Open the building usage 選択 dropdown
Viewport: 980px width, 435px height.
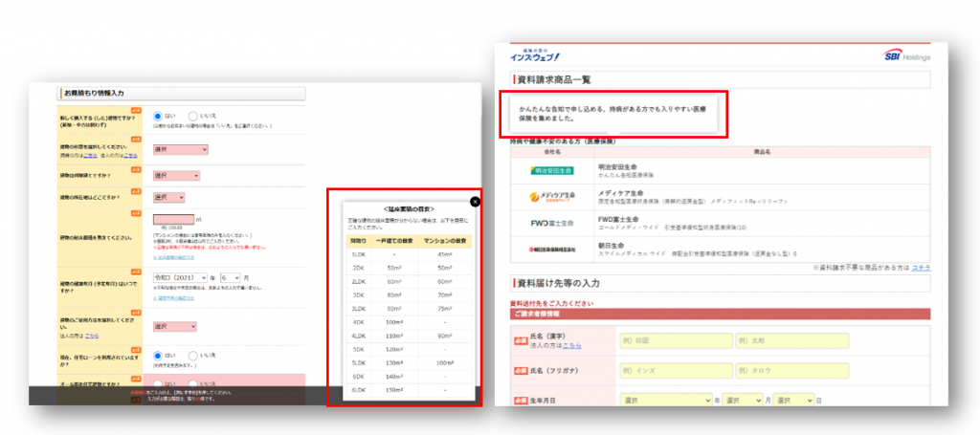[x=174, y=326]
